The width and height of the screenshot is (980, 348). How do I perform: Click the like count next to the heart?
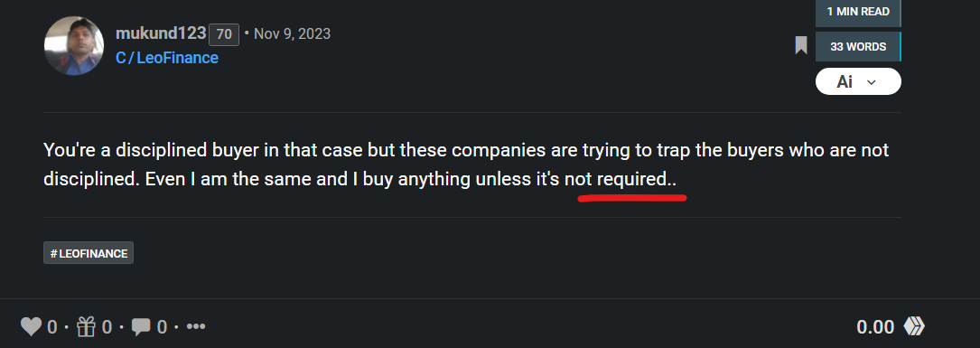coord(51,326)
